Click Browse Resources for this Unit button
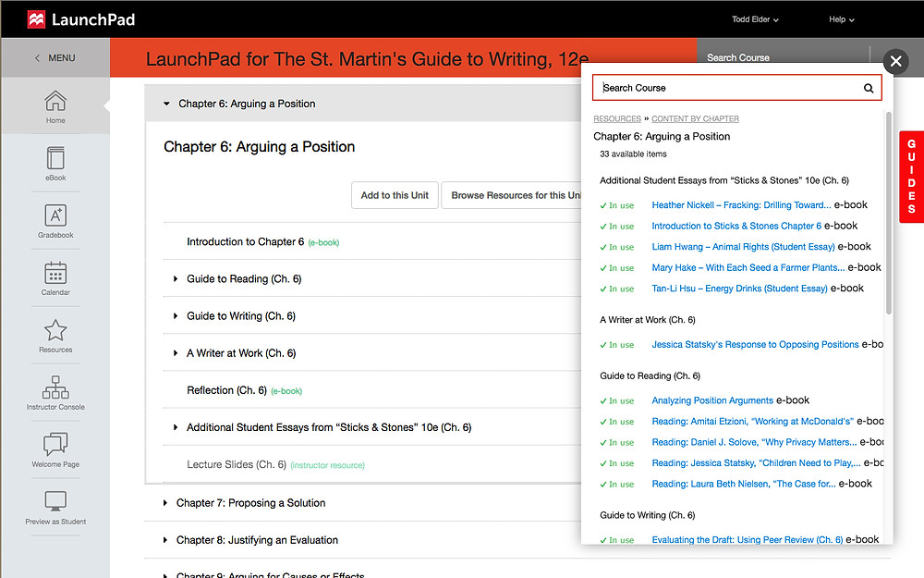This screenshot has height=578, width=924. click(512, 195)
